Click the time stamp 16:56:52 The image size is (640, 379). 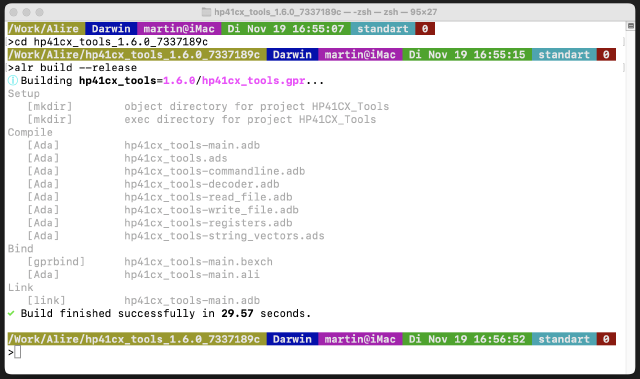[499, 339]
